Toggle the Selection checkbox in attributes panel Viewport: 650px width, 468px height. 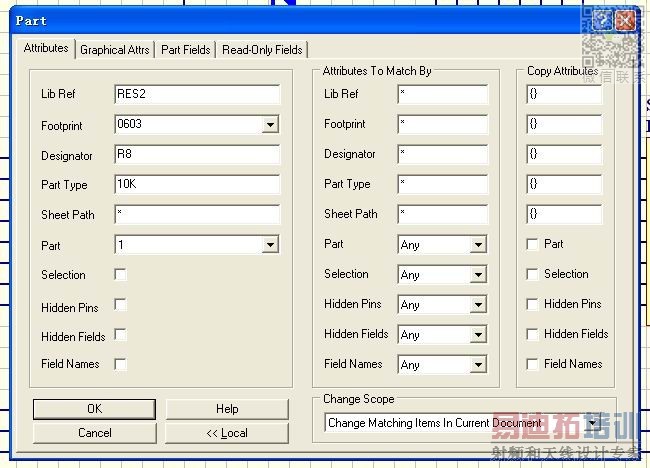click(120, 274)
